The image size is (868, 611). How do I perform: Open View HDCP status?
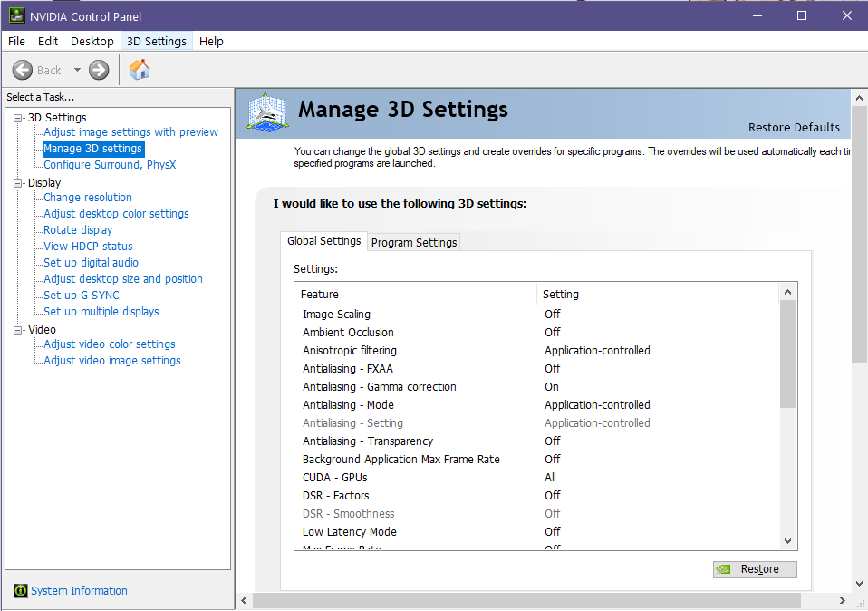(x=88, y=246)
